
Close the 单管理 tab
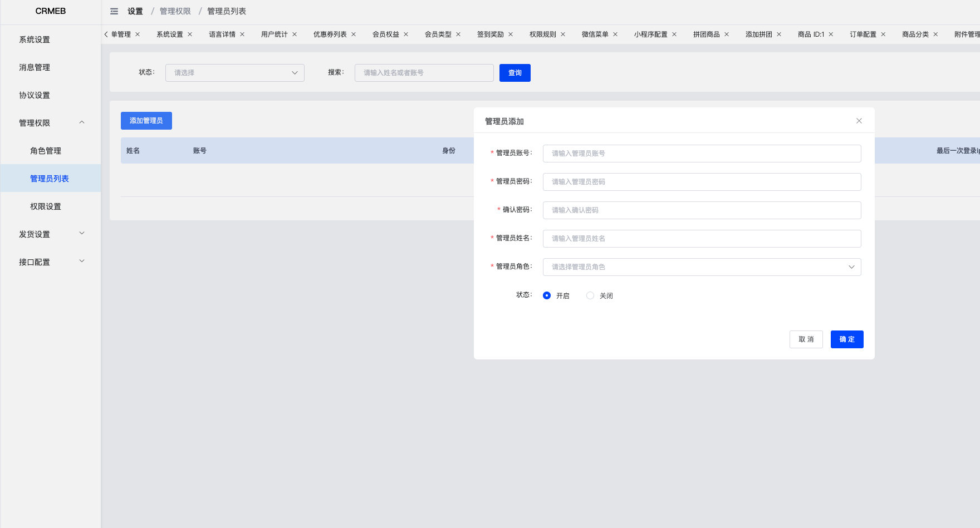pyautogui.click(x=138, y=34)
